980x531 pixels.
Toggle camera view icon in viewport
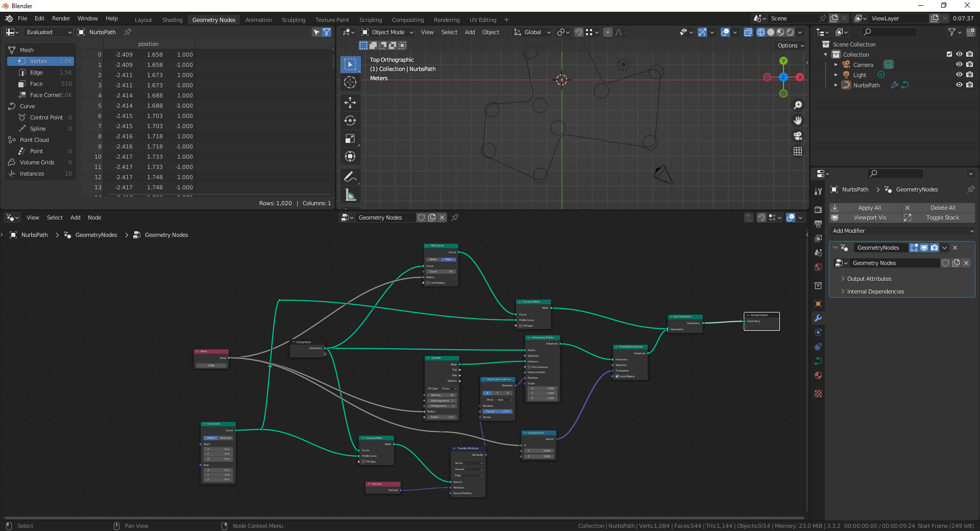(x=798, y=136)
